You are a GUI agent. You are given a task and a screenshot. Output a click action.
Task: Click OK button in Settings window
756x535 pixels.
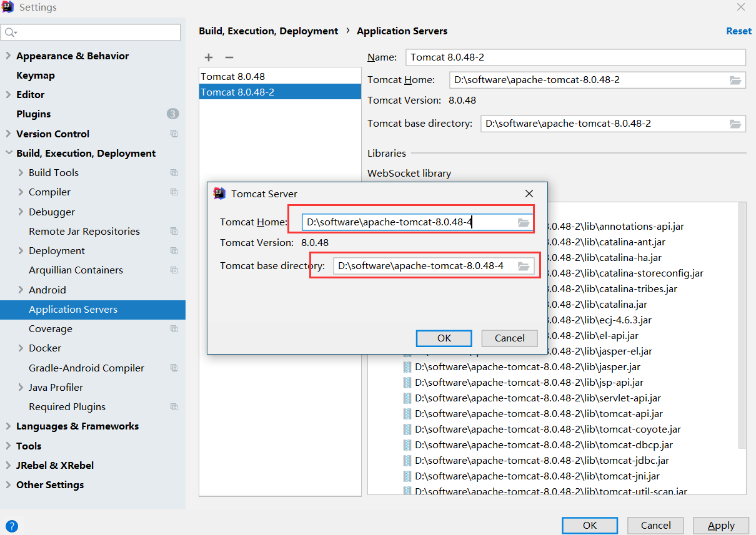590,525
